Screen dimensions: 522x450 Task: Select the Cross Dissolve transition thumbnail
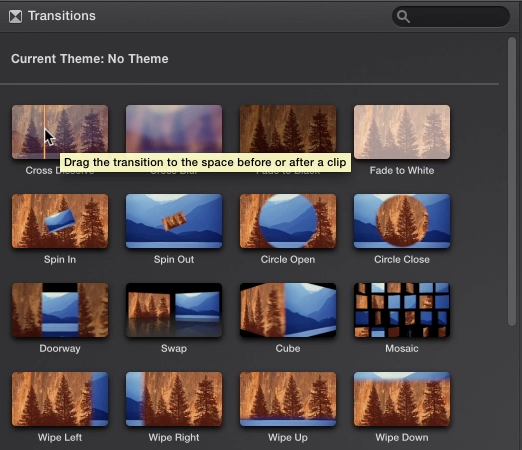[60, 132]
